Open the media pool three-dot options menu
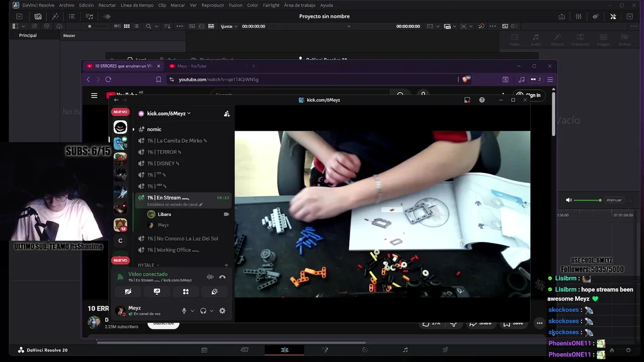644x362 pixels. click(180, 26)
